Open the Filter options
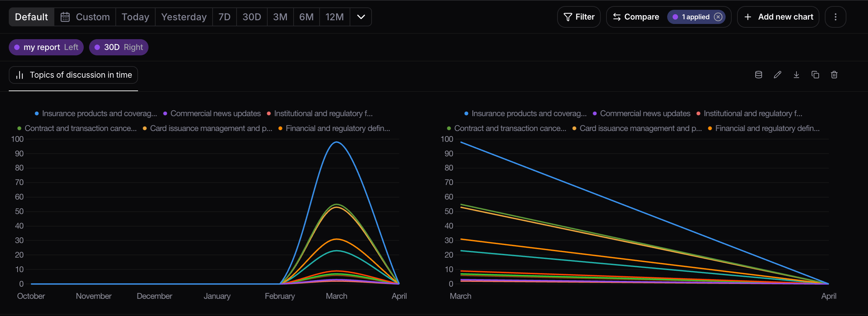Viewport: 868px width, 316px height. (579, 17)
